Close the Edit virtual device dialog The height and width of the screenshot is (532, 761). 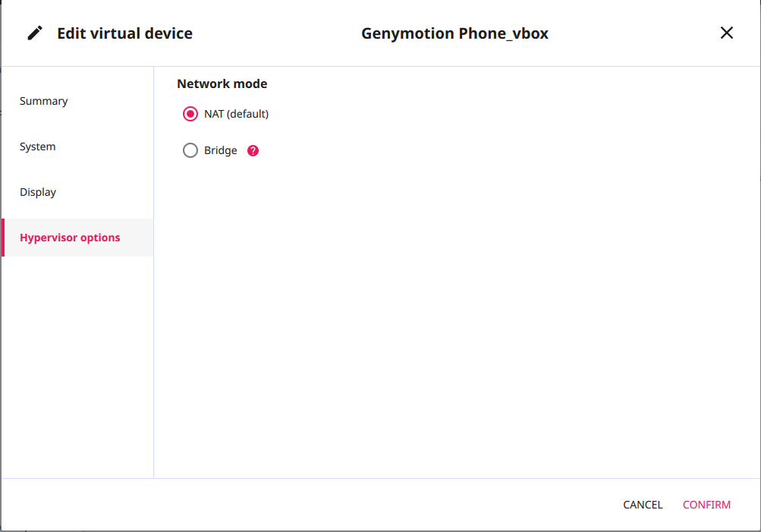726,33
